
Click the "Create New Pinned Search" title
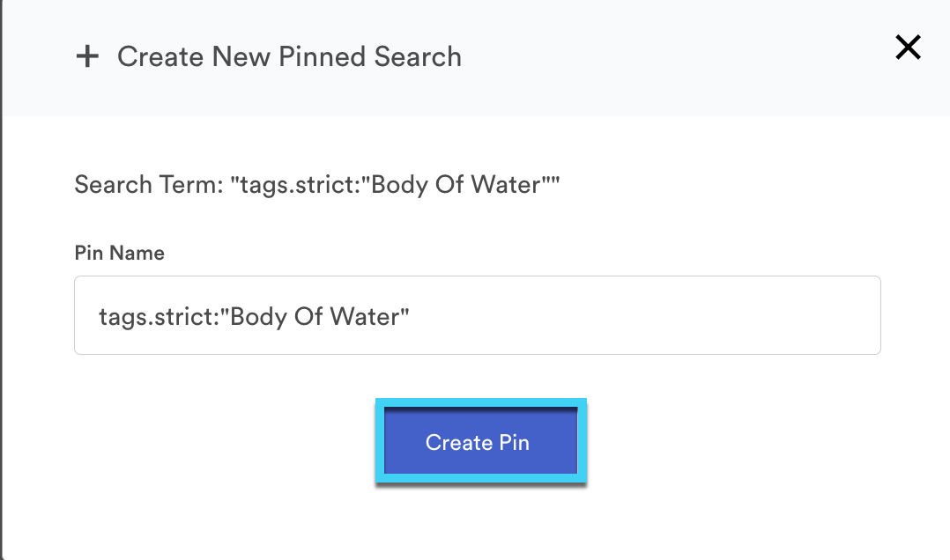(x=289, y=57)
